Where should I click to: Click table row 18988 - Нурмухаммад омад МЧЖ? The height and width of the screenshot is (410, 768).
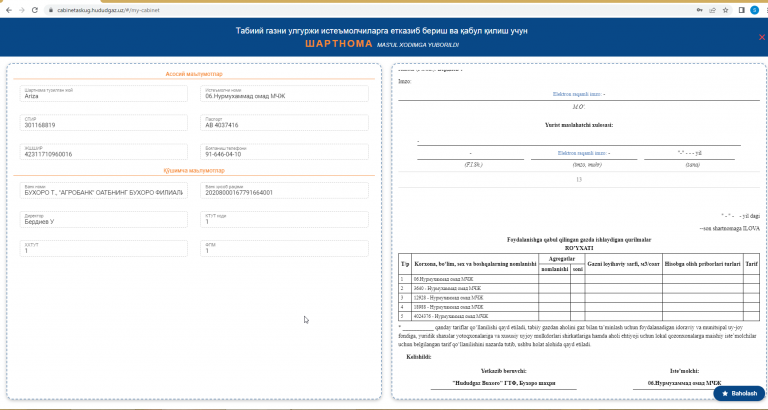(x=579, y=307)
